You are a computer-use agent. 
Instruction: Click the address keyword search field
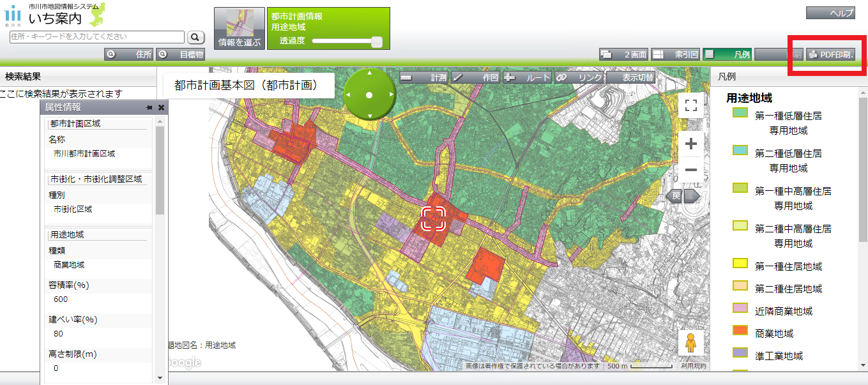tap(97, 37)
